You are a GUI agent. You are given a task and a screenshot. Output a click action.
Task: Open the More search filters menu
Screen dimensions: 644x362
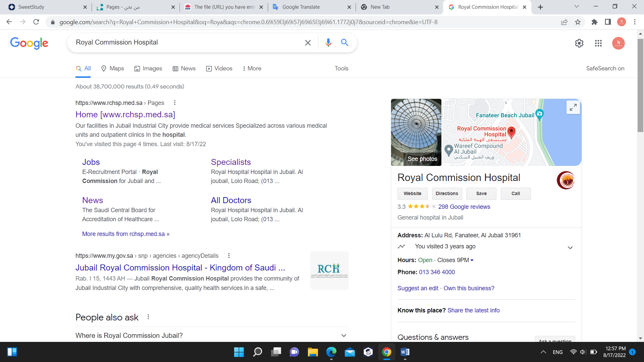[x=252, y=68]
